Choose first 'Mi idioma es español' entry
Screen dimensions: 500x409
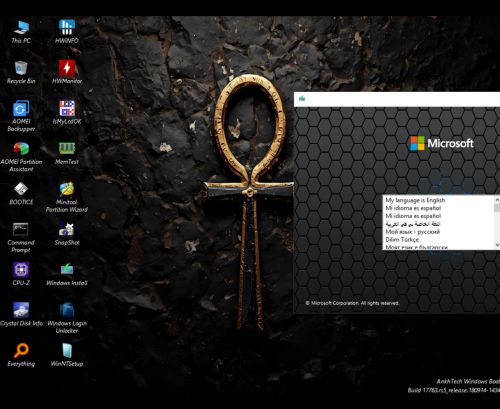point(438,208)
